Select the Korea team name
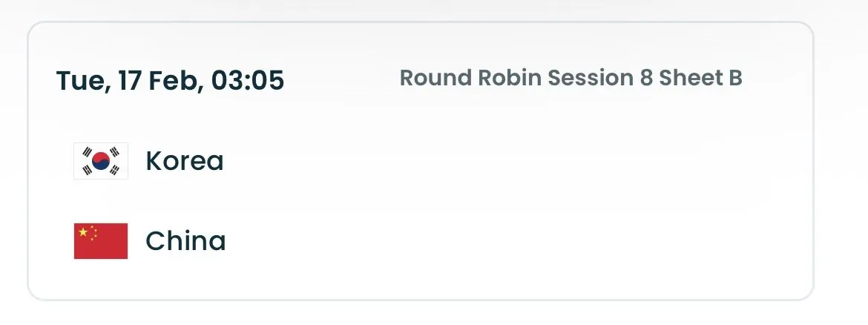868x325 pixels. (x=184, y=161)
